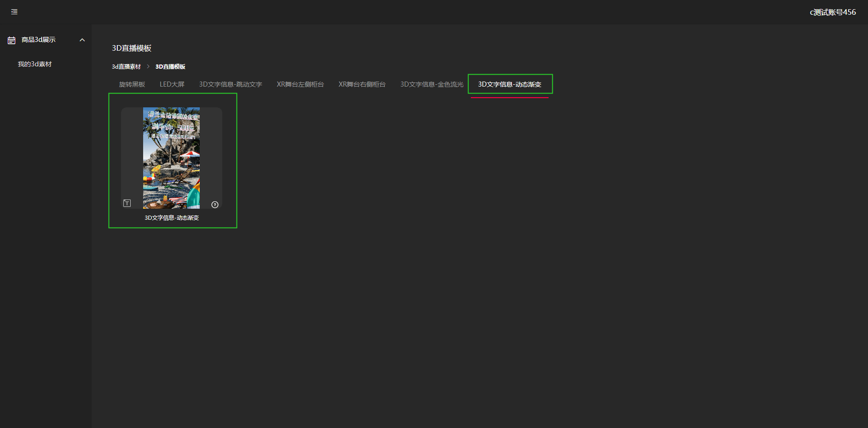Select the 3D文字信息-动态渐变 tab

coord(509,84)
